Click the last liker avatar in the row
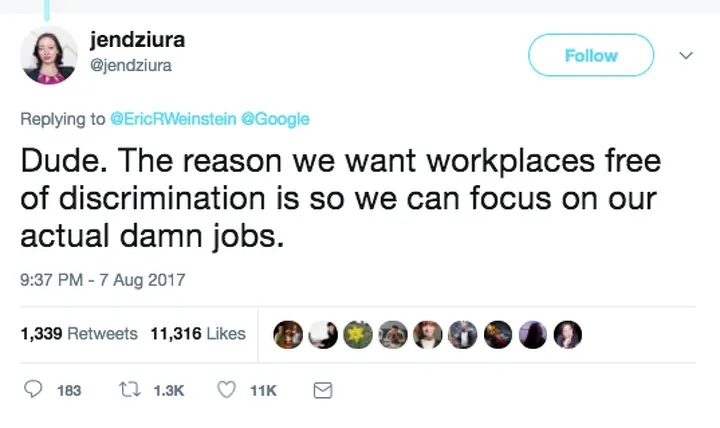Screen dimensions: 720x428 pyautogui.click(x=568, y=335)
